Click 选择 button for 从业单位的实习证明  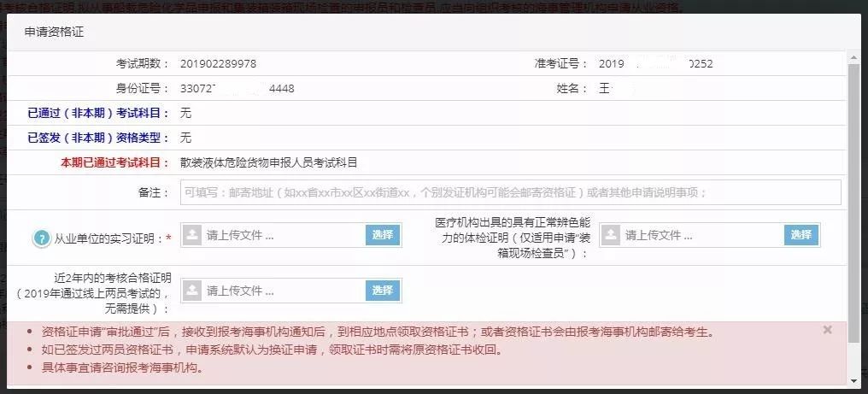pyautogui.click(x=383, y=235)
